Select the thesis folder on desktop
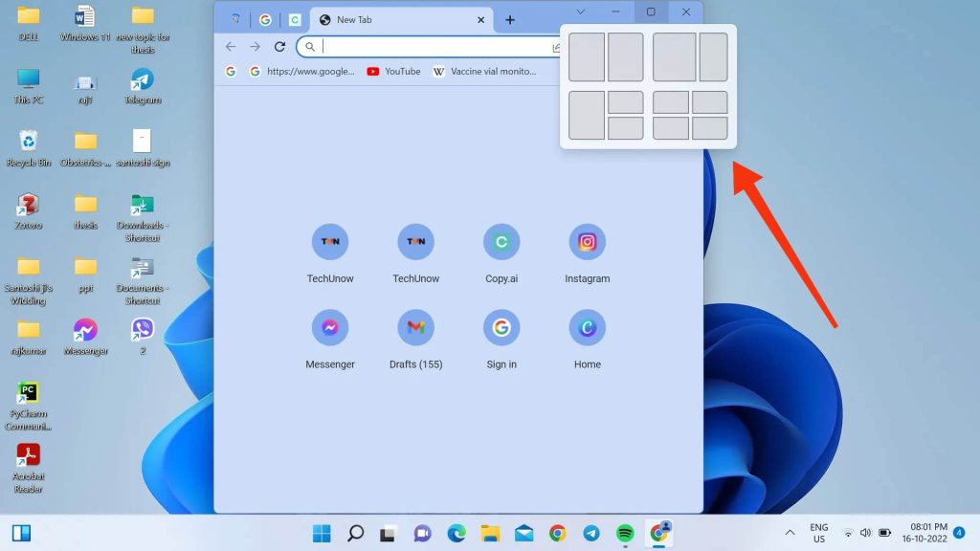 click(85, 211)
